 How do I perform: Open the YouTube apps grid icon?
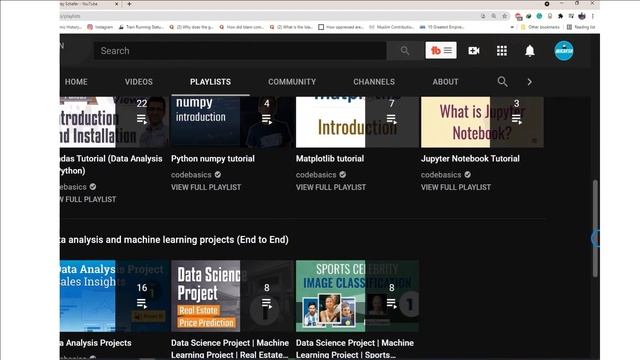[502, 51]
